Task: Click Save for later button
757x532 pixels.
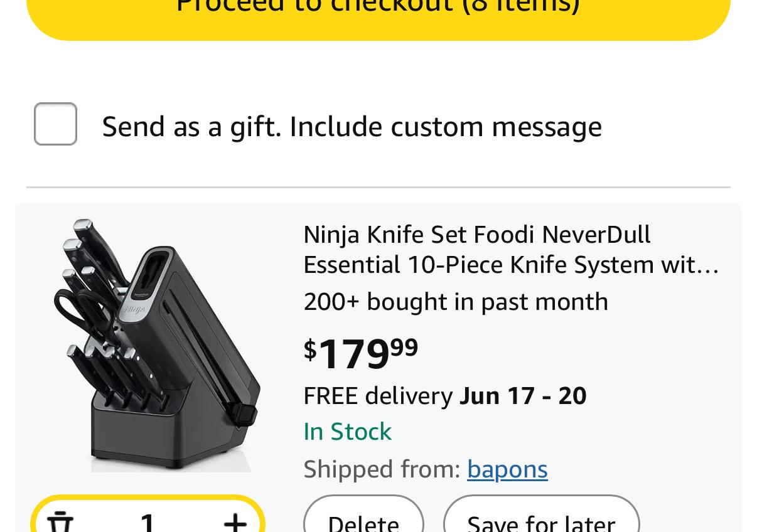Action: coord(541,521)
